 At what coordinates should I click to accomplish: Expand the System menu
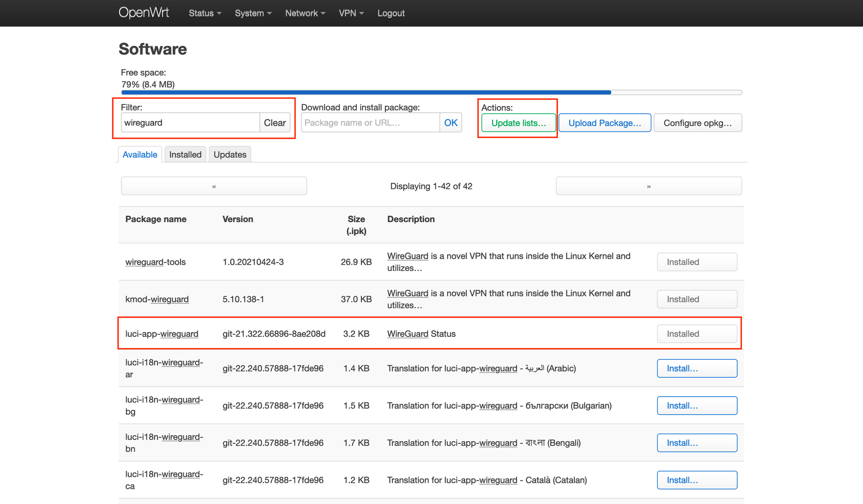253,13
